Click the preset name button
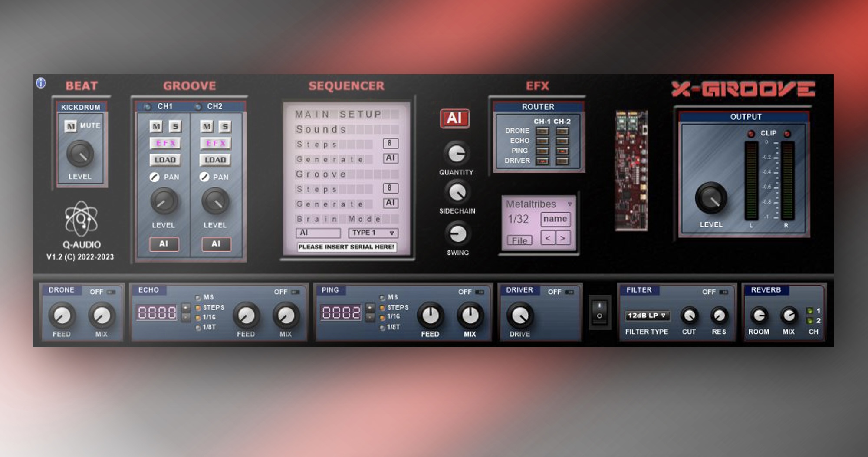 point(555,219)
